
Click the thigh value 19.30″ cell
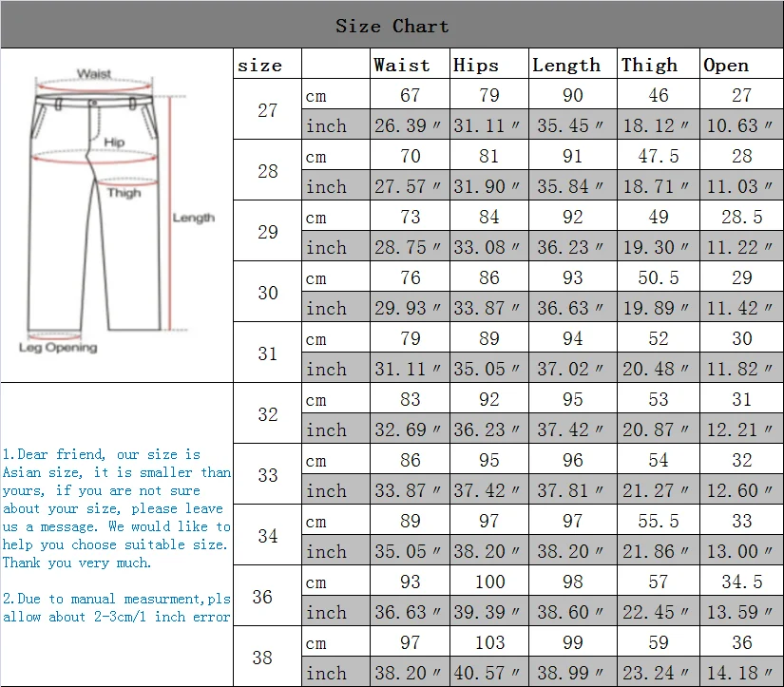click(659, 246)
